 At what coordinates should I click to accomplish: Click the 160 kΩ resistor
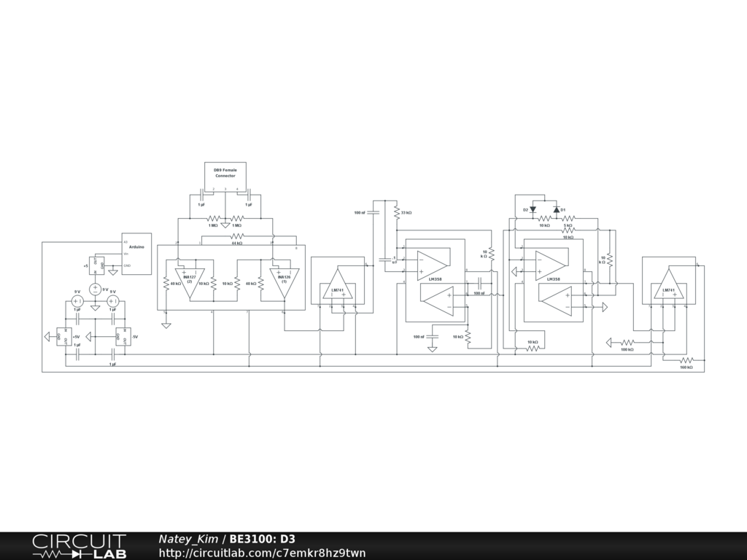click(x=686, y=360)
